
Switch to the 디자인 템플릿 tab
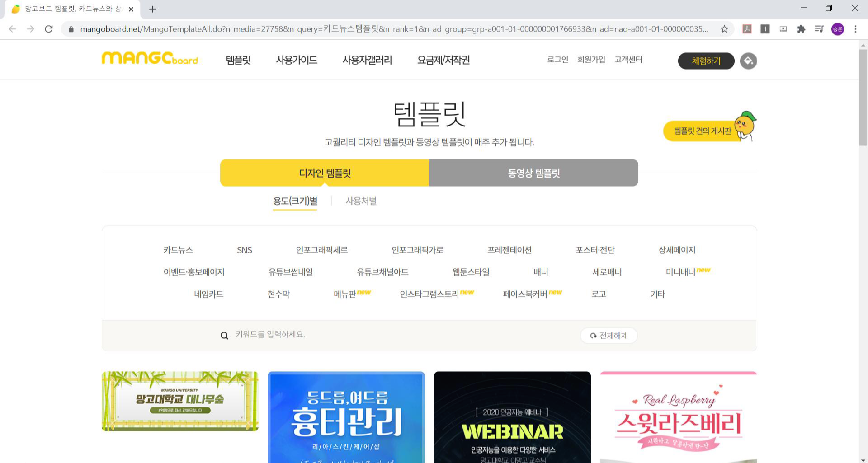tap(325, 173)
